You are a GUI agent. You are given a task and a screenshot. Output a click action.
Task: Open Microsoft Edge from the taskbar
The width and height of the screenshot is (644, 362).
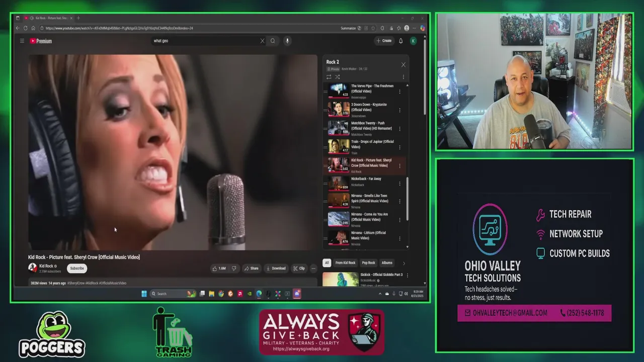[x=259, y=294]
